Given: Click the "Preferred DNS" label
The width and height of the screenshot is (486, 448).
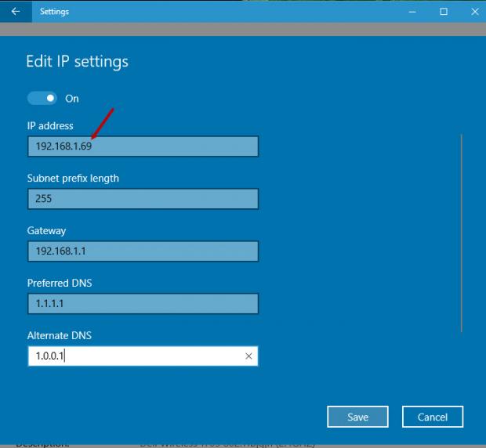Looking at the screenshot, I should (x=60, y=283).
